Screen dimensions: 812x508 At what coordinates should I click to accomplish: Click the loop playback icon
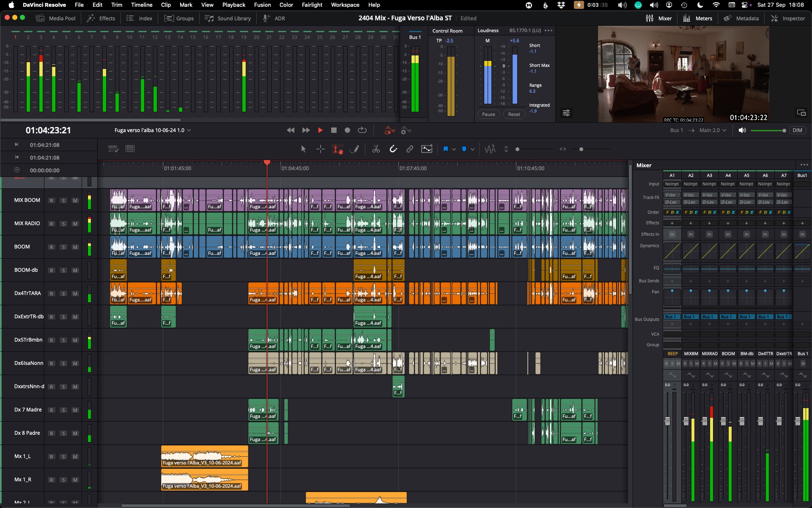[362, 130]
